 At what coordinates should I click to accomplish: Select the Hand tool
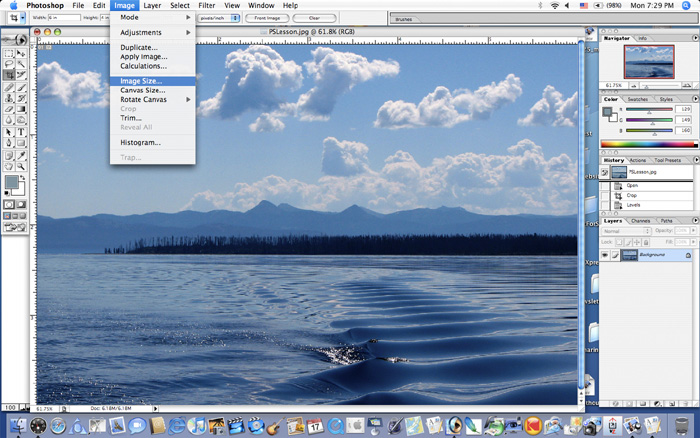tap(9, 167)
